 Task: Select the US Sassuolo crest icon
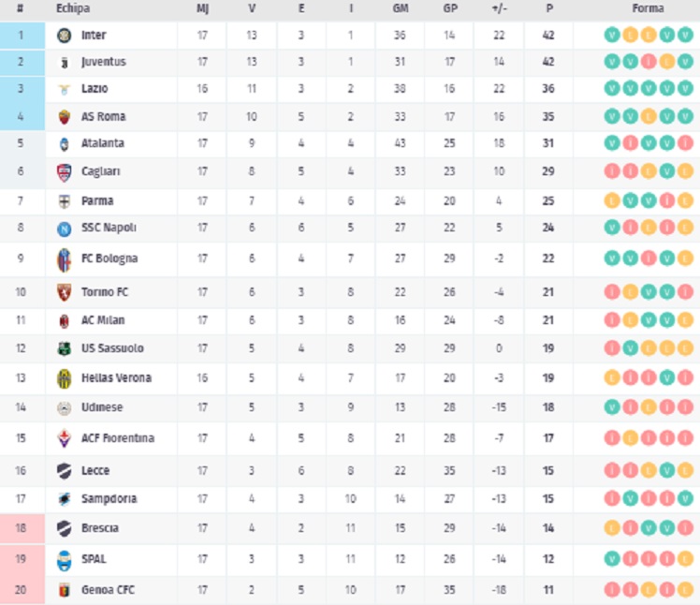[64, 348]
